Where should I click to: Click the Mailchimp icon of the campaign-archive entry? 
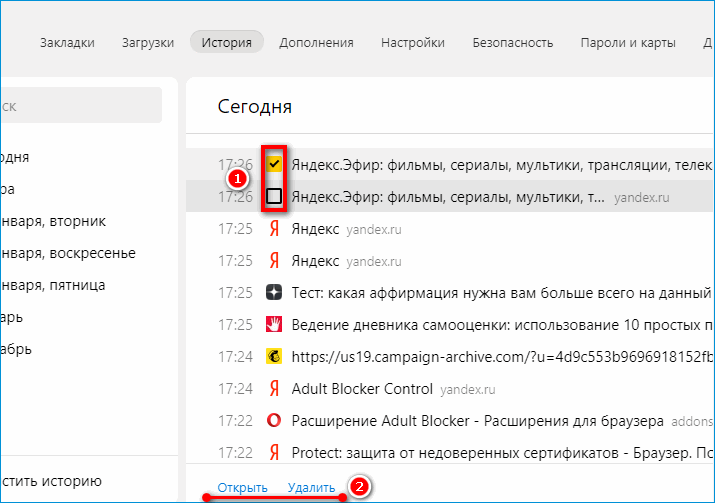tap(274, 356)
